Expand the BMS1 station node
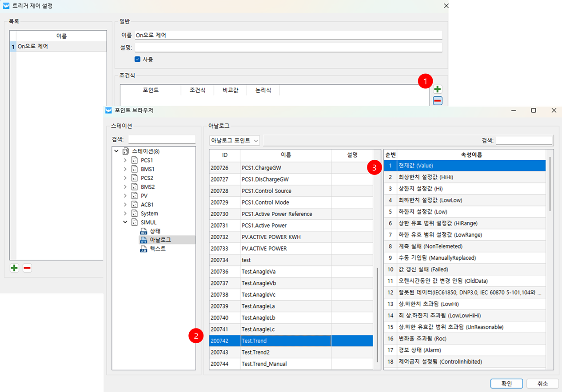The image size is (562, 392). coord(125,169)
